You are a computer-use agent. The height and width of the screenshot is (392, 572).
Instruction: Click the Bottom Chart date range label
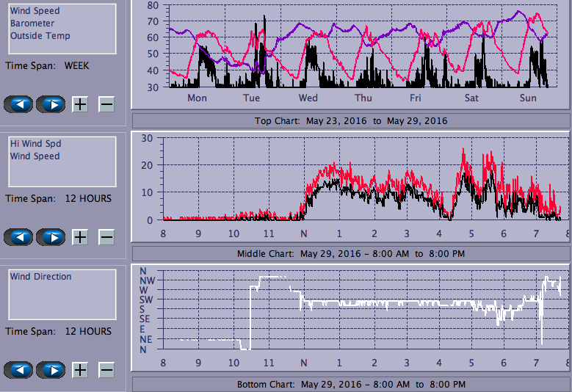[x=351, y=385]
